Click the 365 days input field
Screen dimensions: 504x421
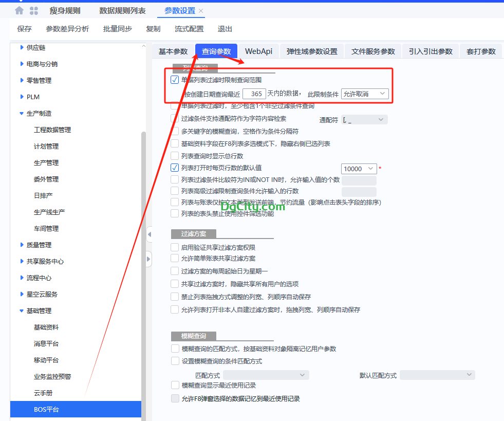click(x=254, y=94)
